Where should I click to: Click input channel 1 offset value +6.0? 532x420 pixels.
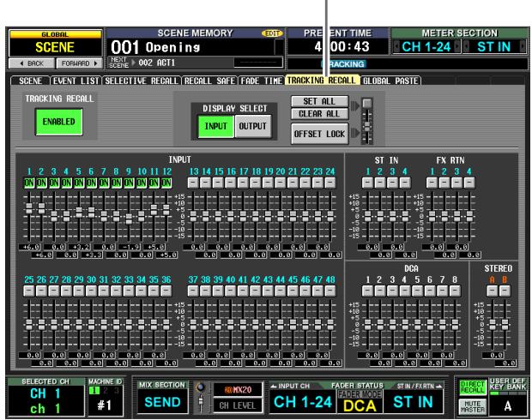[29, 247]
